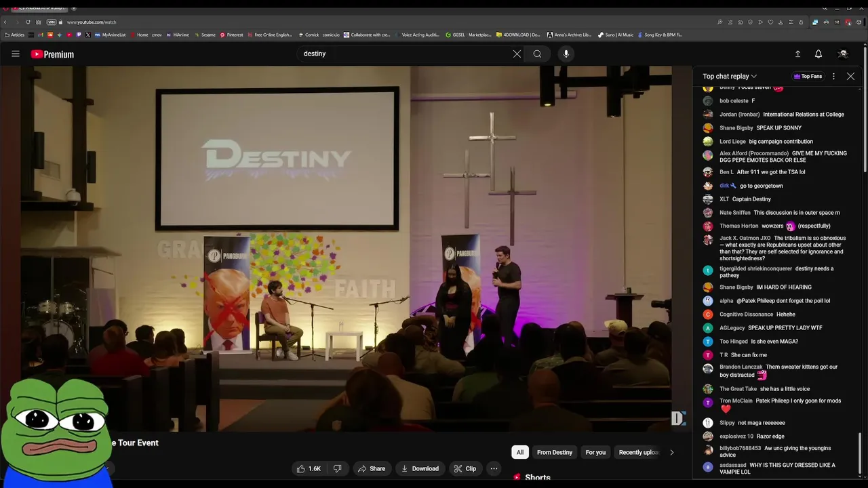Share this video

[x=372, y=468]
